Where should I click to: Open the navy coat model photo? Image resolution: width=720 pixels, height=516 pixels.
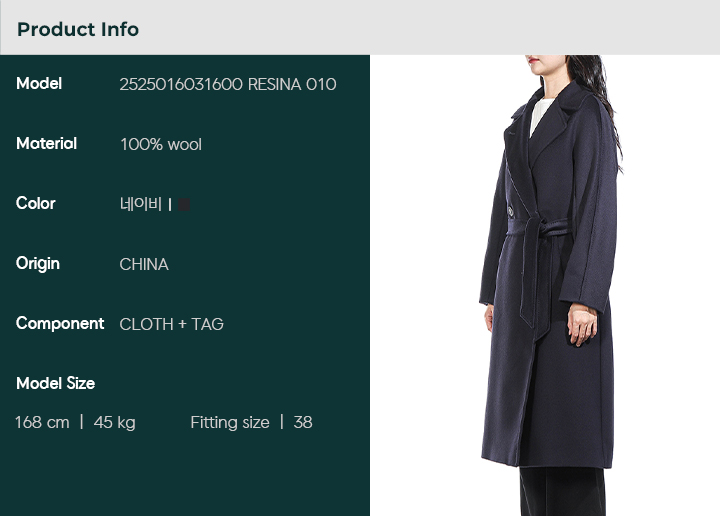click(545, 286)
